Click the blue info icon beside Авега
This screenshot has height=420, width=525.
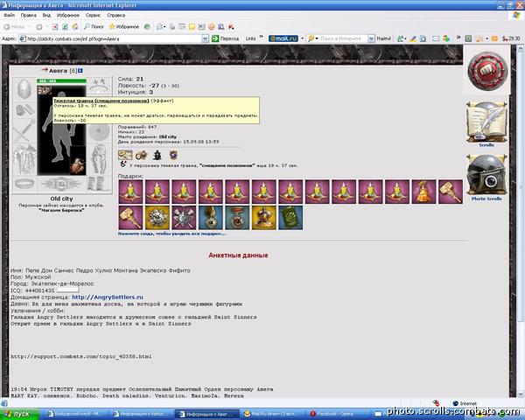point(80,71)
